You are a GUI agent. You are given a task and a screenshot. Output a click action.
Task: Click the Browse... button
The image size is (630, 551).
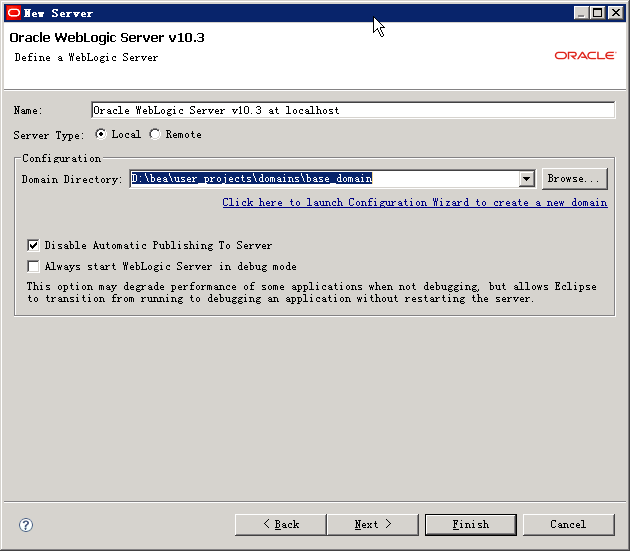pos(575,178)
